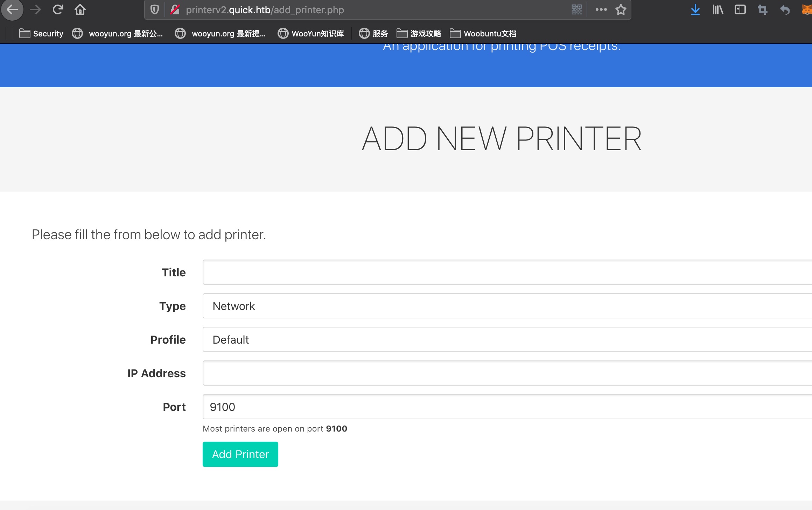Focus the Title text input field
The width and height of the screenshot is (812, 510).
click(x=507, y=273)
